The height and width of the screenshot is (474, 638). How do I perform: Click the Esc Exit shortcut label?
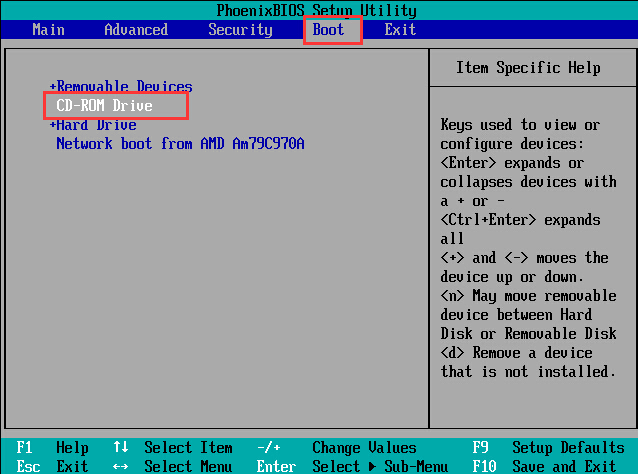click(x=52, y=466)
